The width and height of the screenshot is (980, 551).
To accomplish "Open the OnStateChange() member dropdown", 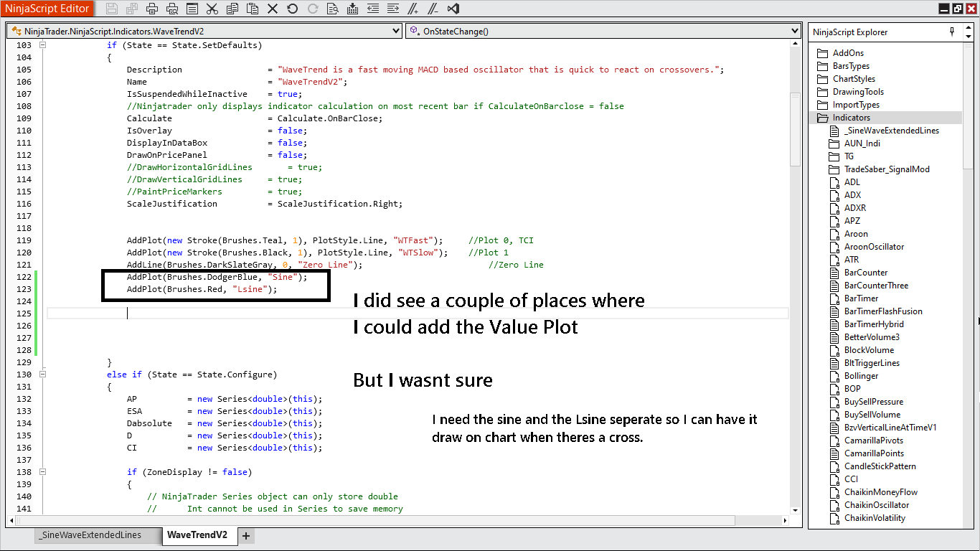I will pyautogui.click(x=603, y=31).
